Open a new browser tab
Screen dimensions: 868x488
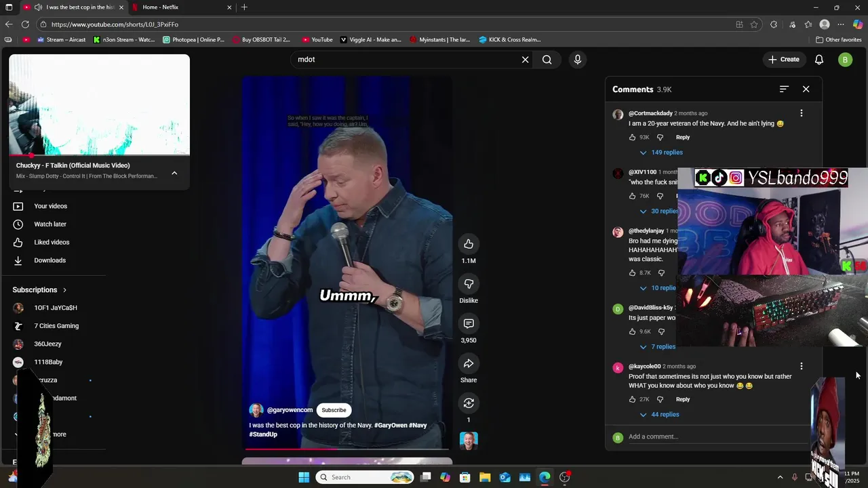244,7
